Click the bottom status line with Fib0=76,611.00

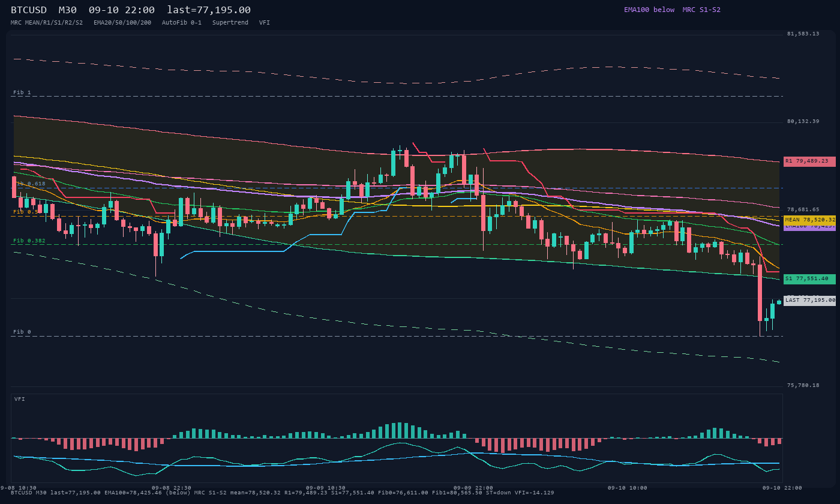click(x=282, y=493)
